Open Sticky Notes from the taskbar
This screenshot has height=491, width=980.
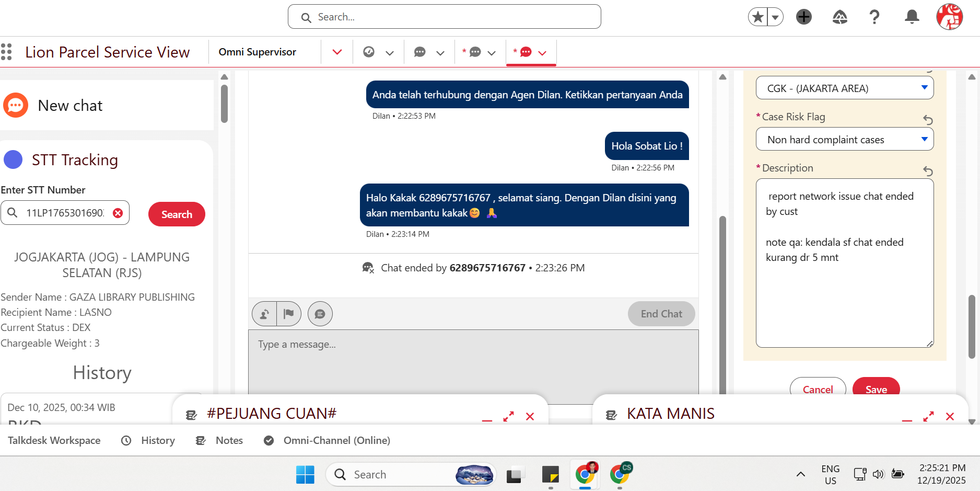[551, 474]
